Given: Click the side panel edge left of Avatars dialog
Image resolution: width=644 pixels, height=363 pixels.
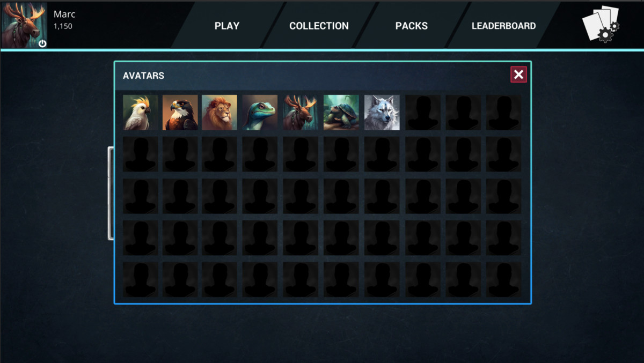Looking at the screenshot, I should [x=111, y=193].
